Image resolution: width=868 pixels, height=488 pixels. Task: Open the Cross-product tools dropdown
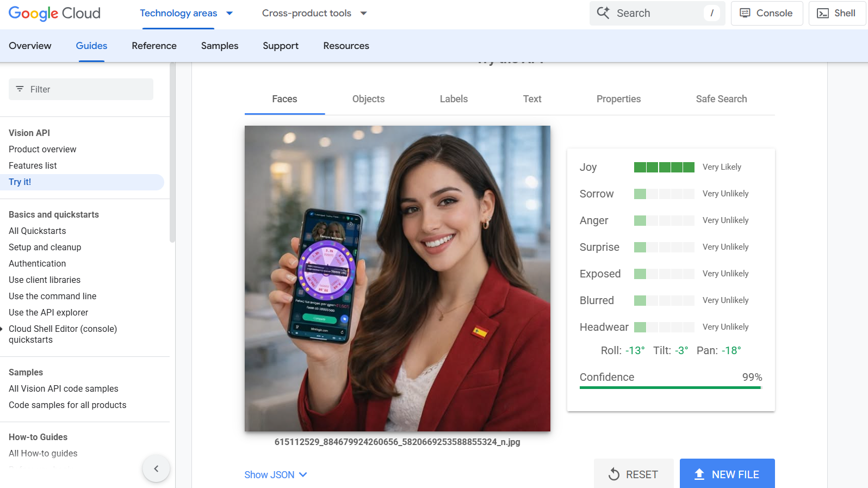(364, 13)
